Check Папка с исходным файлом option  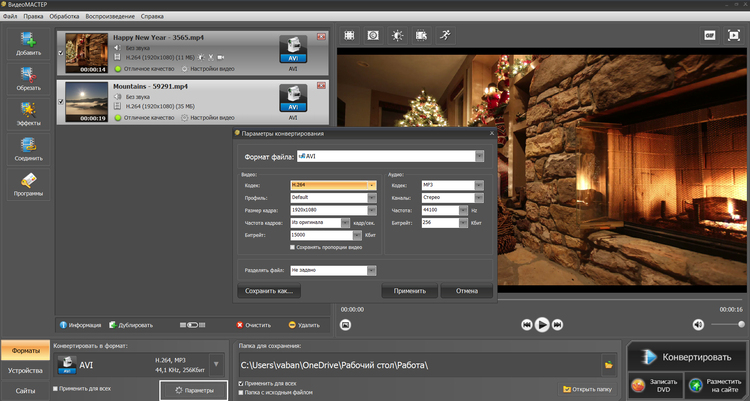pos(241,392)
